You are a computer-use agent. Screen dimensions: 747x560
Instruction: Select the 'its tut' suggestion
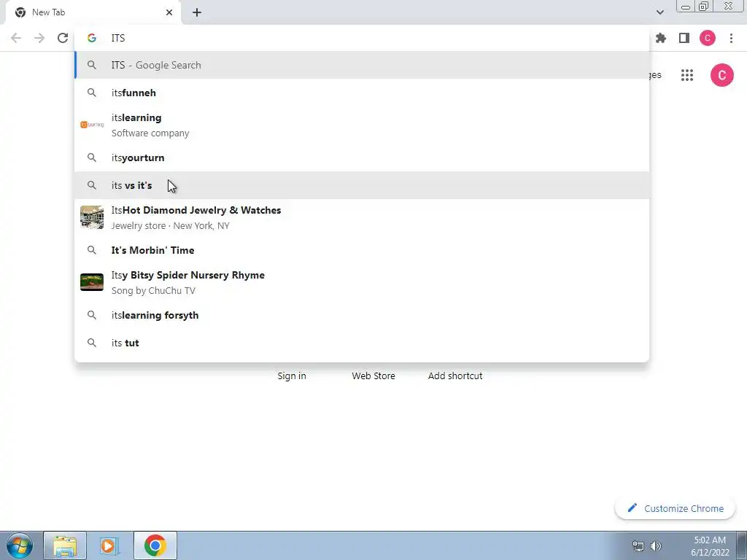362,343
